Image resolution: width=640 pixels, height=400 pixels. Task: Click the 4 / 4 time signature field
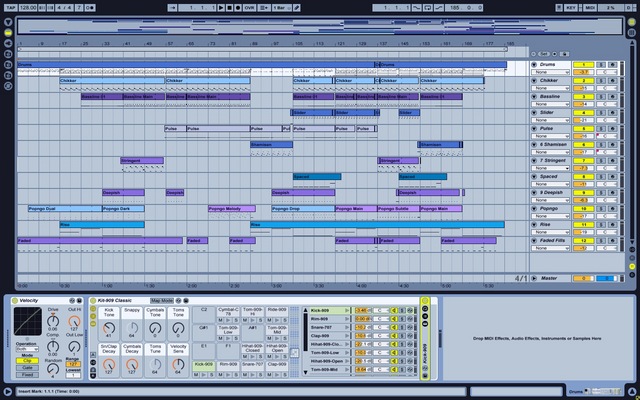[x=64, y=8]
